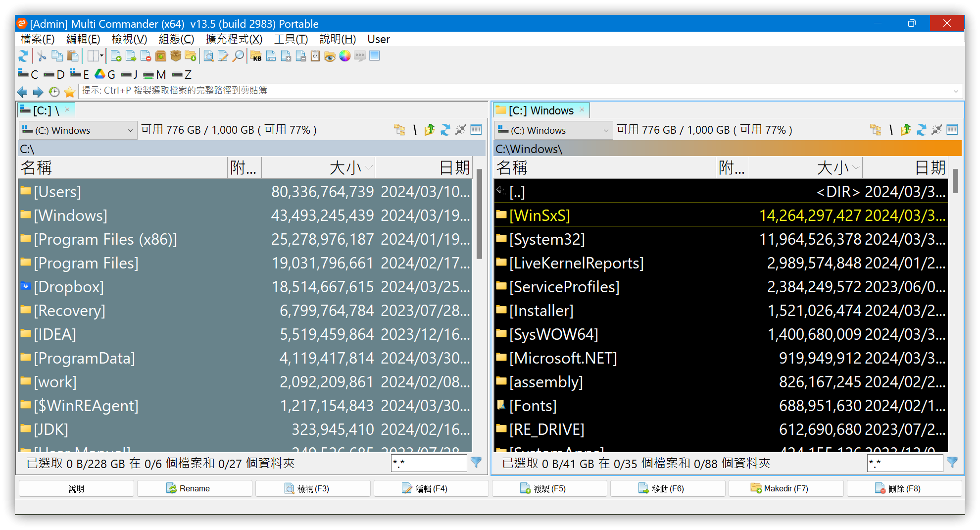The image size is (980, 530).
Task: Click the Makedir (F7) button
Action: (786, 488)
